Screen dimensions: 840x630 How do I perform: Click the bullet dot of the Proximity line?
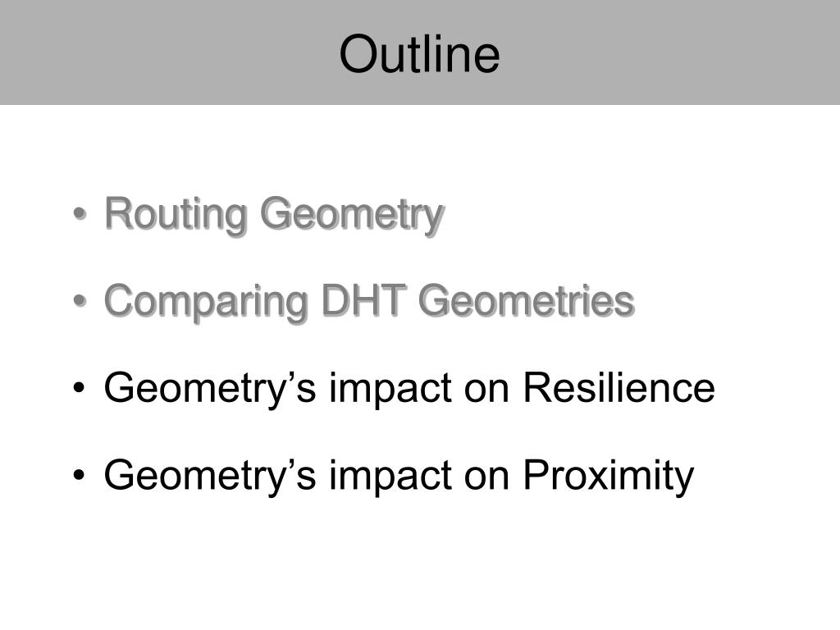(80, 475)
